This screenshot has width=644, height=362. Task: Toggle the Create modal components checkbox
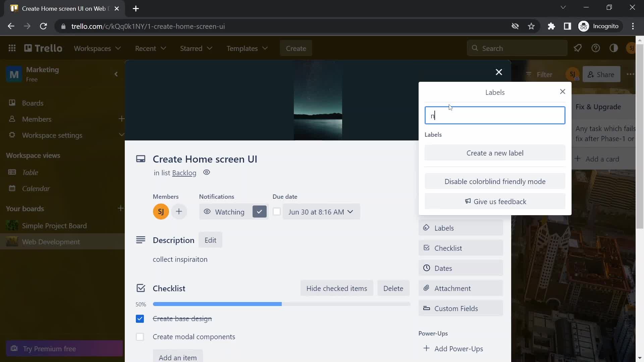click(140, 337)
